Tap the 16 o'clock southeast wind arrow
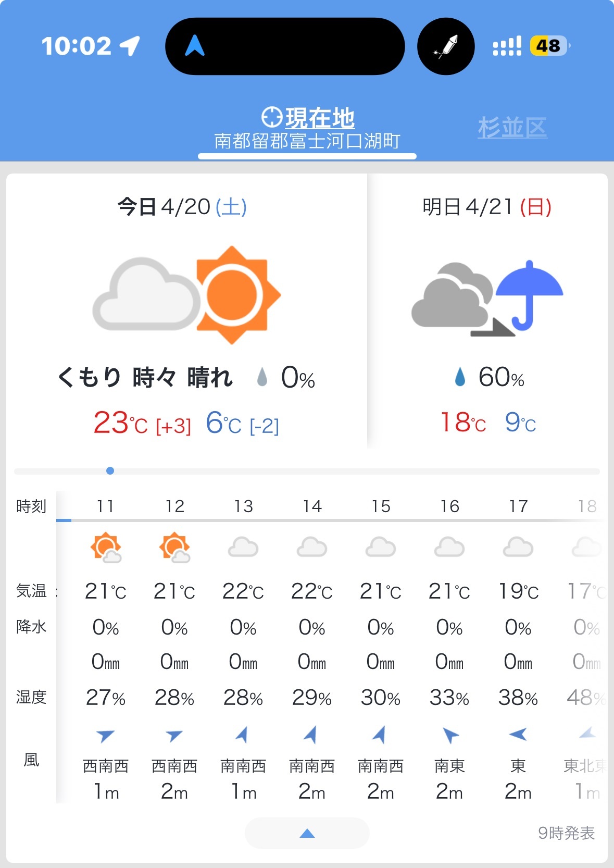Image resolution: width=614 pixels, height=868 pixels. tap(450, 735)
